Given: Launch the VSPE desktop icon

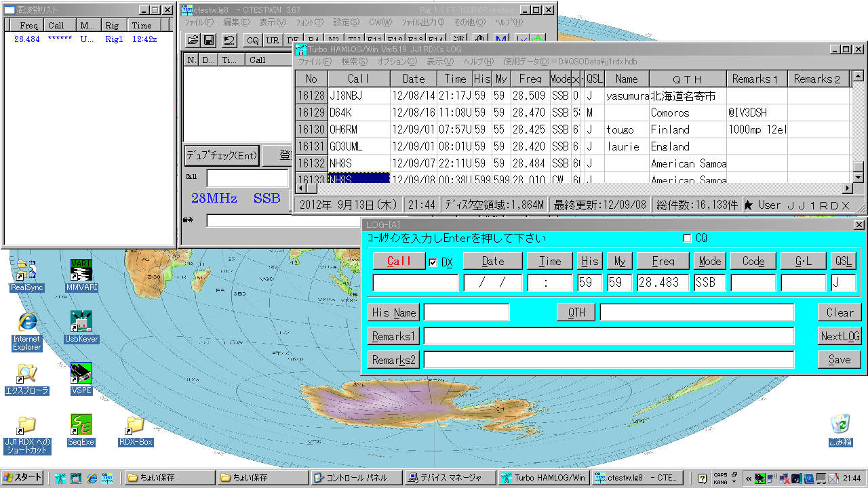Looking at the screenshot, I should coord(81,379).
